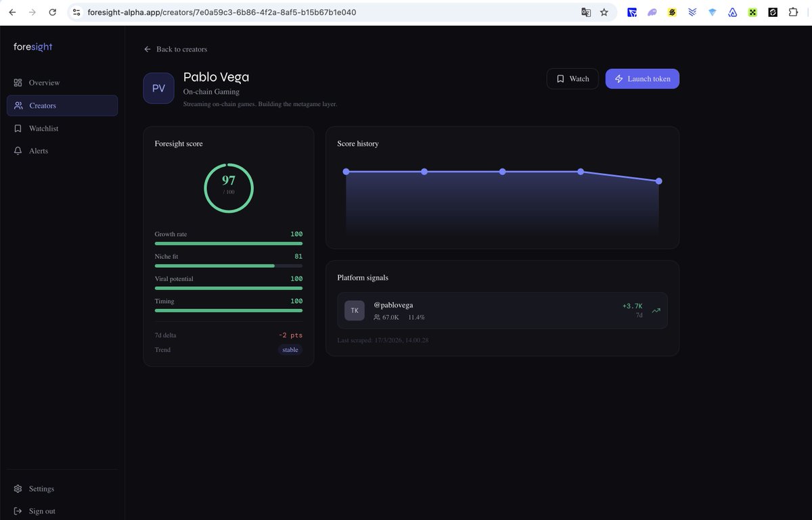Open Alerts in the sidebar

(62, 151)
